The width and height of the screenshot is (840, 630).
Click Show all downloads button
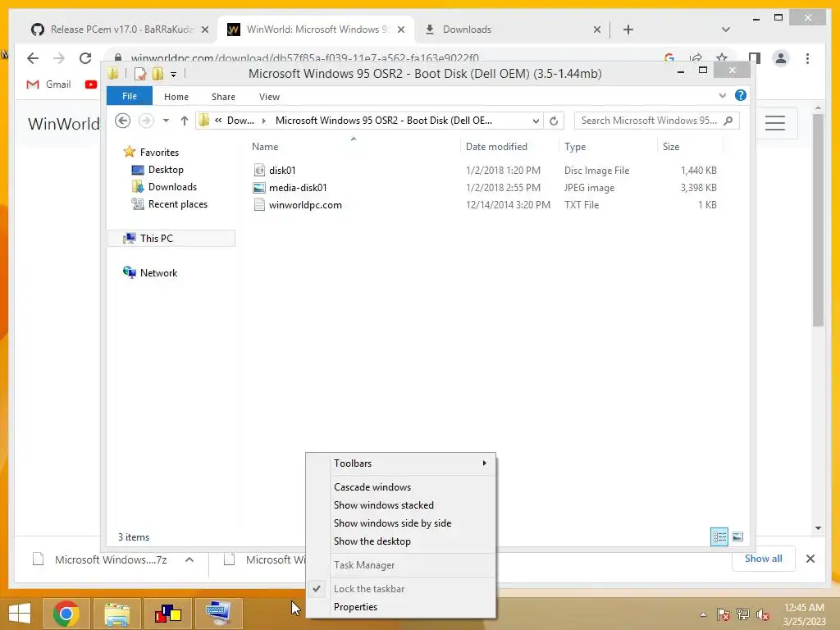764,558
